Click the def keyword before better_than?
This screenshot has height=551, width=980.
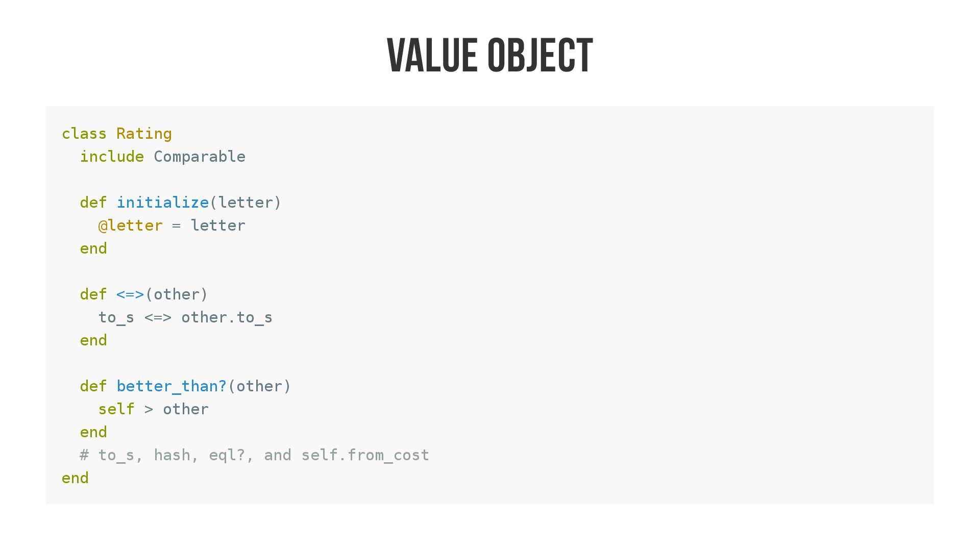(93, 386)
